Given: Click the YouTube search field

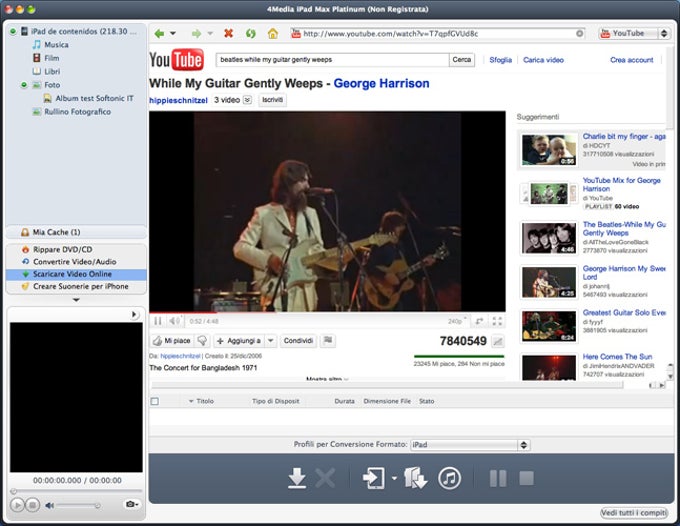Looking at the screenshot, I should [x=332, y=60].
